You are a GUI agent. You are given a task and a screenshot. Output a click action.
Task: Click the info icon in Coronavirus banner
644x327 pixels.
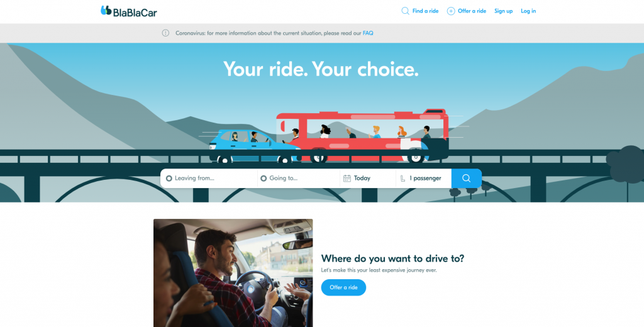[x=165, y=33]
